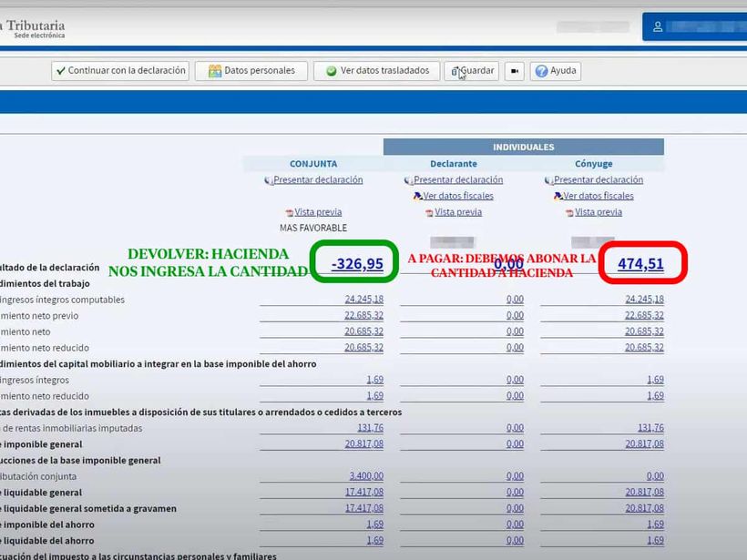
Task: Click Continuar con la declaración button
Action: (120, 71)
